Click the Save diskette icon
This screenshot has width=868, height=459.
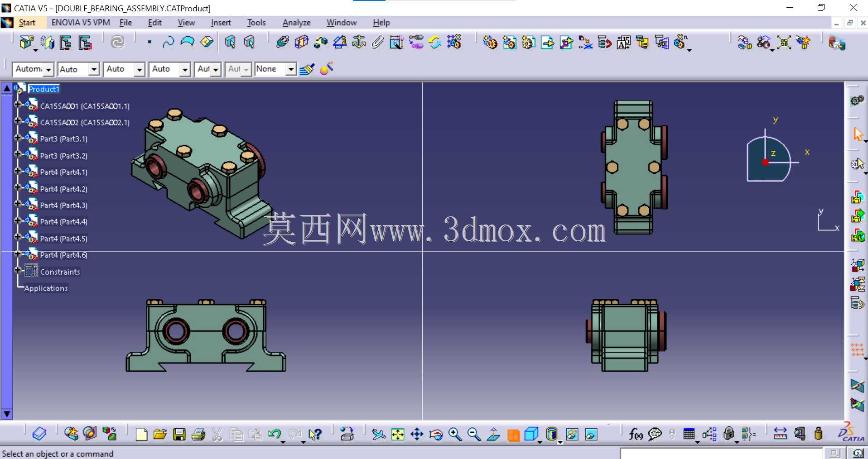179,435
